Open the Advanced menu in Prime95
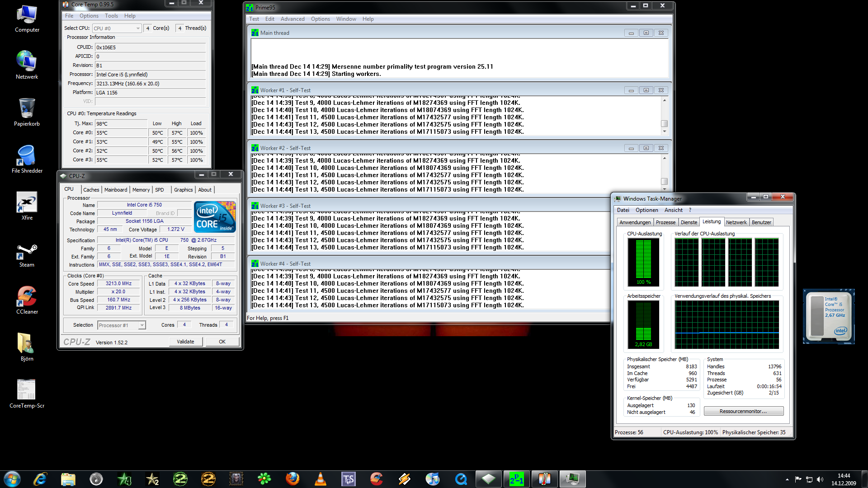Screen dimensions: 868x488 point(292,19)
